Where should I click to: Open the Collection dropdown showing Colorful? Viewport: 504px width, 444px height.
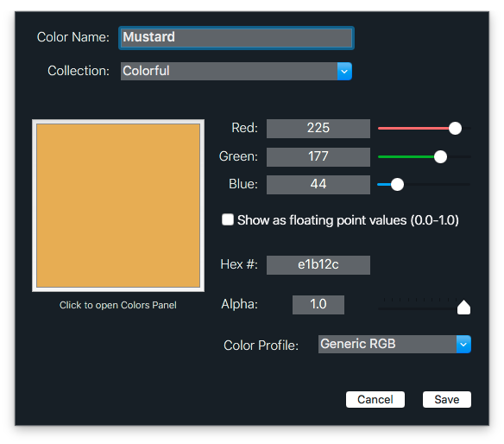tap(236, 71)
